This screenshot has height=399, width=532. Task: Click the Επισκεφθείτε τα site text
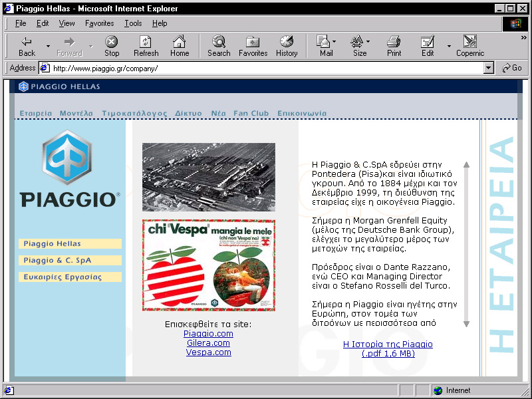208,324
